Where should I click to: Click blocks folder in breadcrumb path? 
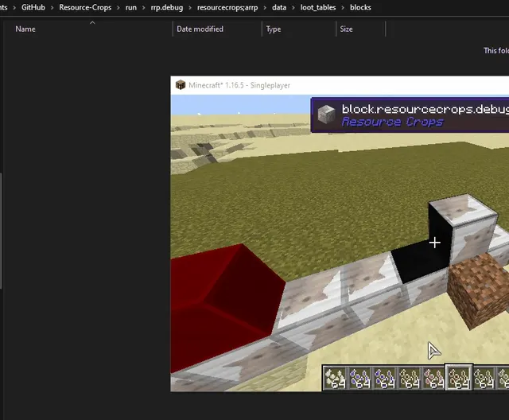pyautogui.click(x=360, y=7)
